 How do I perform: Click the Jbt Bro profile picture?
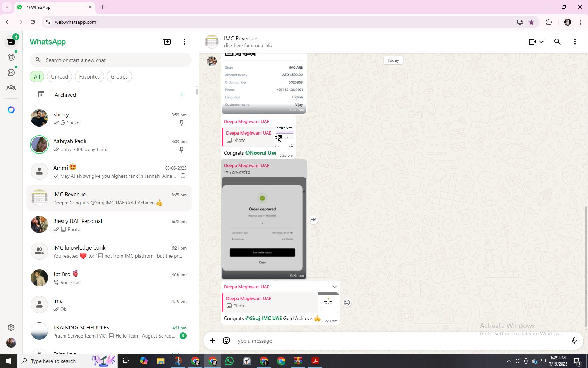pyautogui.click(x=39, y=278)
